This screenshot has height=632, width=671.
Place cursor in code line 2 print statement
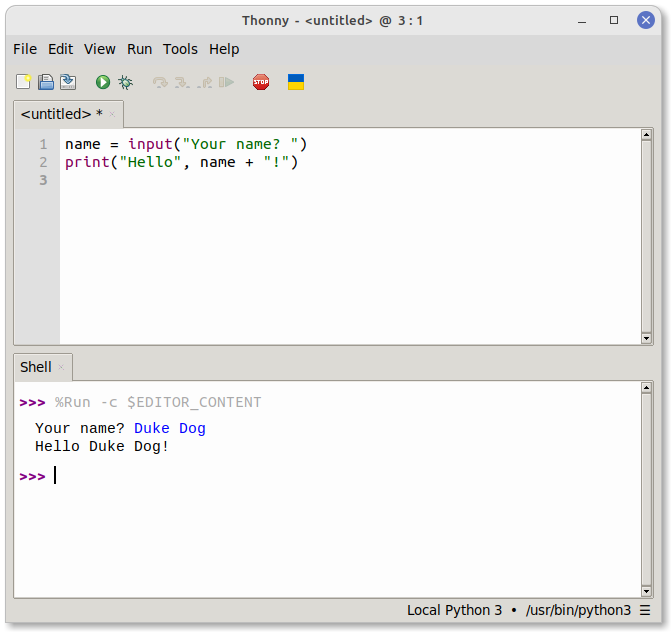181,162
